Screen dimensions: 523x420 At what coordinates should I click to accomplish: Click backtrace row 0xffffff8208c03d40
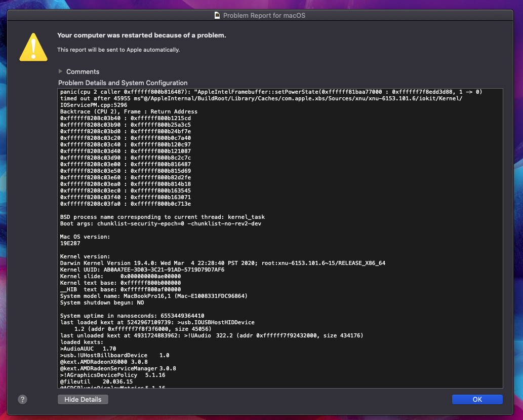pyautogui.click(x=126, y=151)
